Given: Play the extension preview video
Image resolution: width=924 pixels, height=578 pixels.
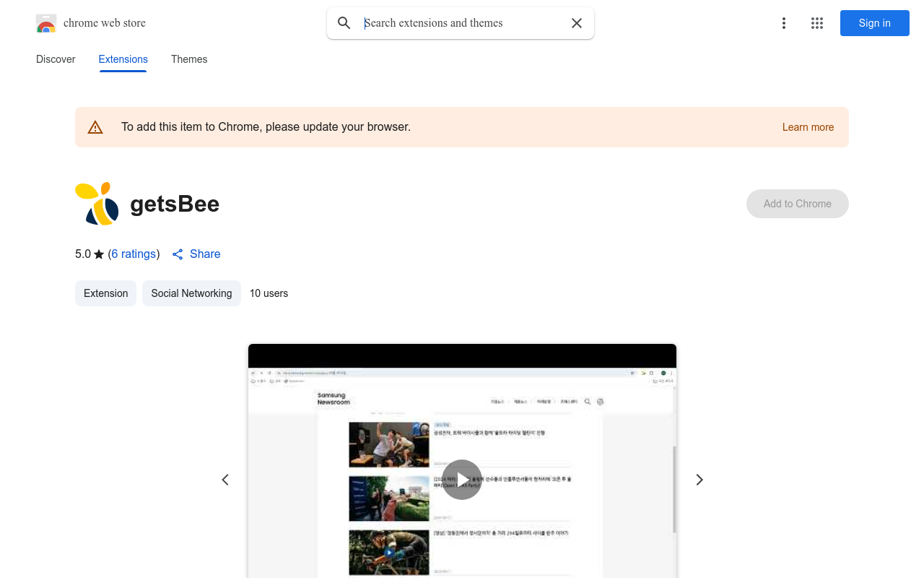Looking at the screenshot, I should (x=462, y=480).
